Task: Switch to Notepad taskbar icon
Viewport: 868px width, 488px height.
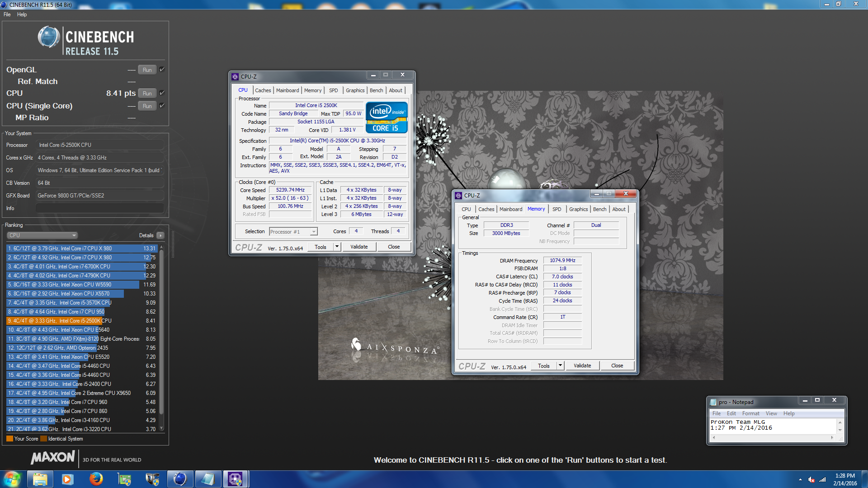Action: click(208, 479)
